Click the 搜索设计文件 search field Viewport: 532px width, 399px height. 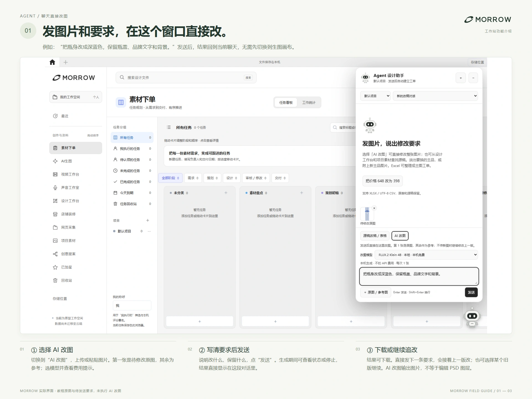coord(186,78)
